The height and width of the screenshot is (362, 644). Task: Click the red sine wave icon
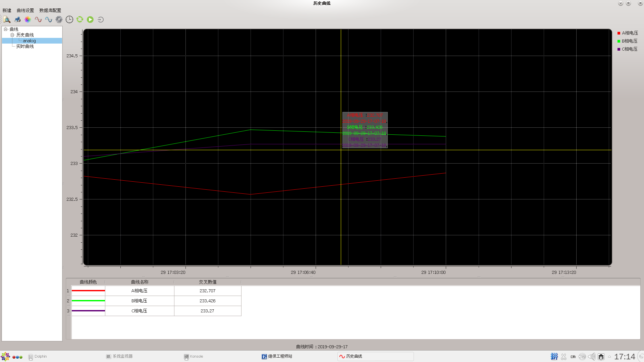coord(38,19)
